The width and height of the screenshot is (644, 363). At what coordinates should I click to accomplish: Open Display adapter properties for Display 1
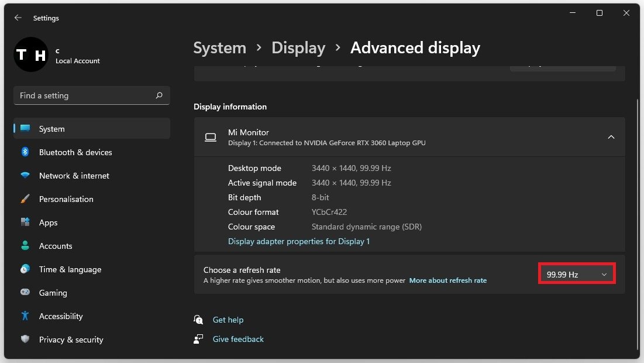(299, 241)
